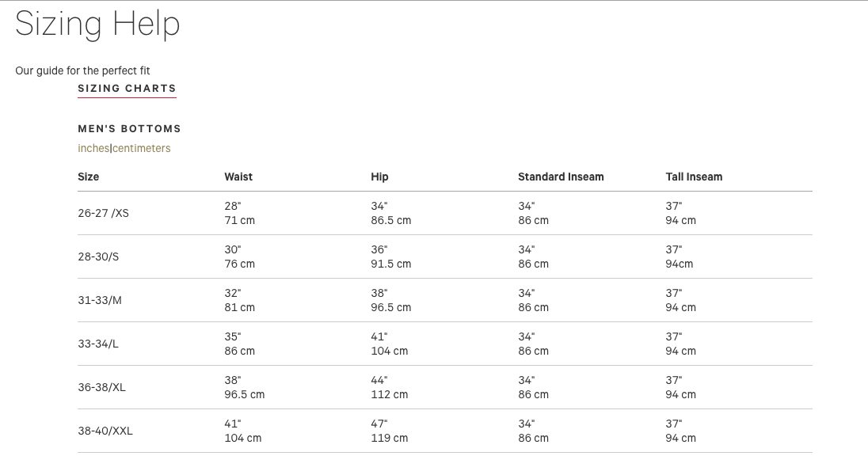
Task: Click the 86.5 cm hip value for XS
Action: [x=390, y=220]
